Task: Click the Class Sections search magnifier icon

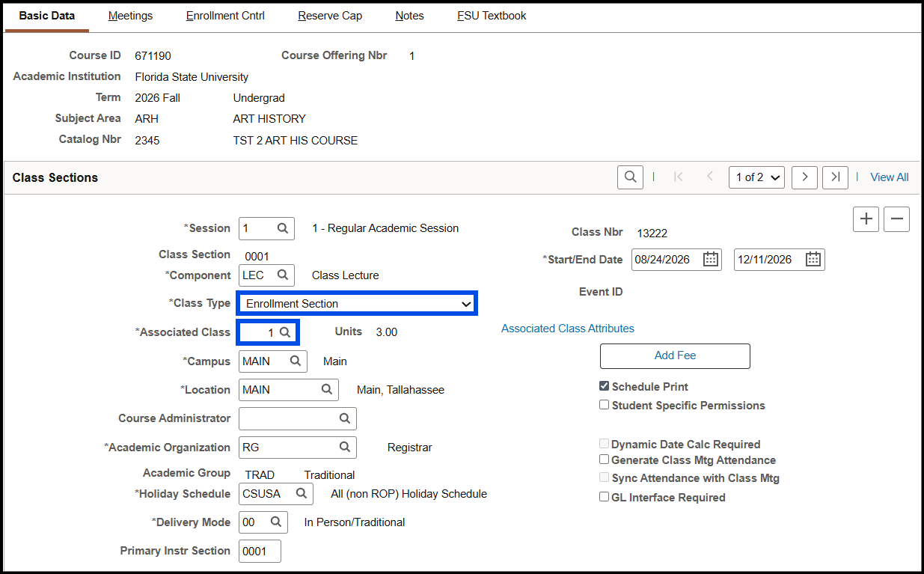Action: [x=630, y=177]
